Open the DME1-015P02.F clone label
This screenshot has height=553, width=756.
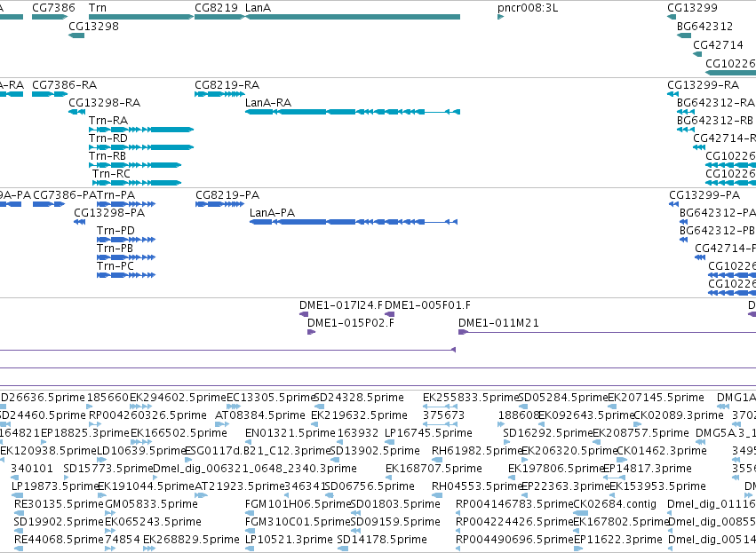pos(351,323)
